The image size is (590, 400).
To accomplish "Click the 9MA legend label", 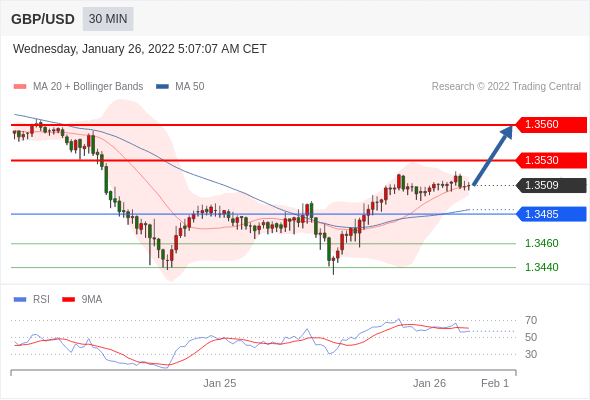I will pos(92,300).
